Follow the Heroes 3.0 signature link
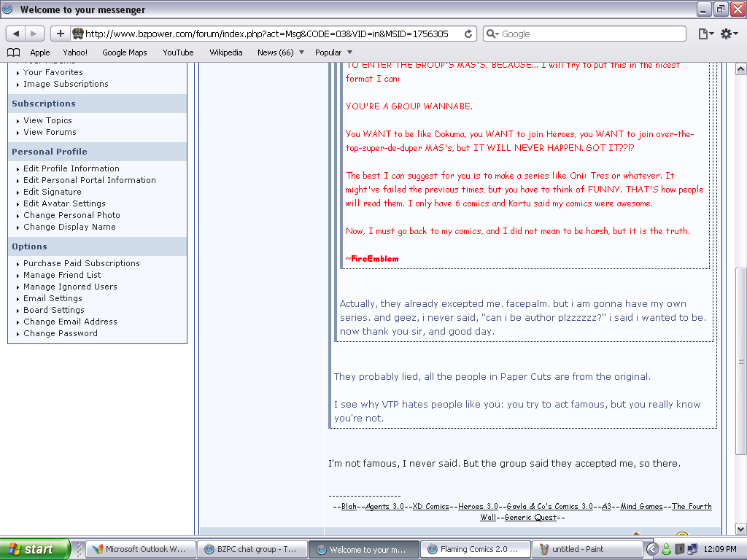 [x=478, y=506]
